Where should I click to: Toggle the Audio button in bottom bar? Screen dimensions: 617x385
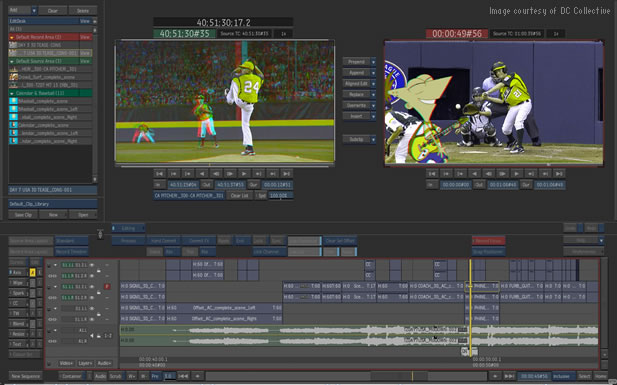[100, 376]
